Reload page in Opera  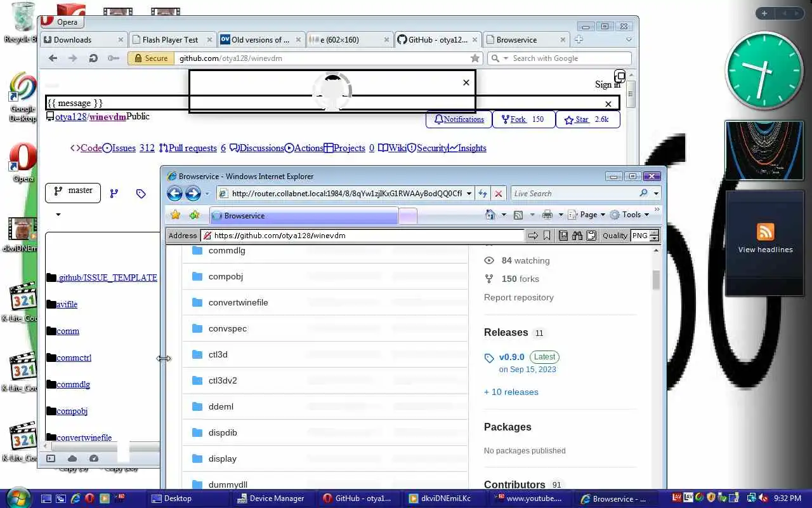pos(93,58)
